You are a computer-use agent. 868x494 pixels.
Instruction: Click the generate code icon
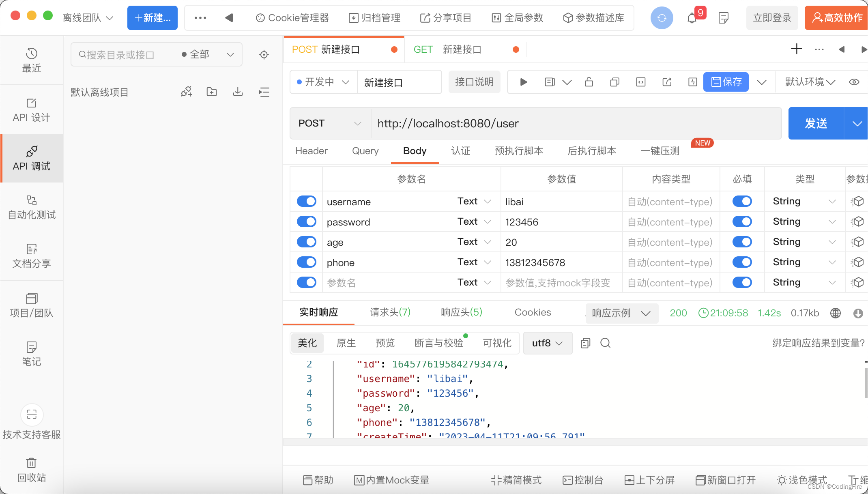(x=641, y=82)
